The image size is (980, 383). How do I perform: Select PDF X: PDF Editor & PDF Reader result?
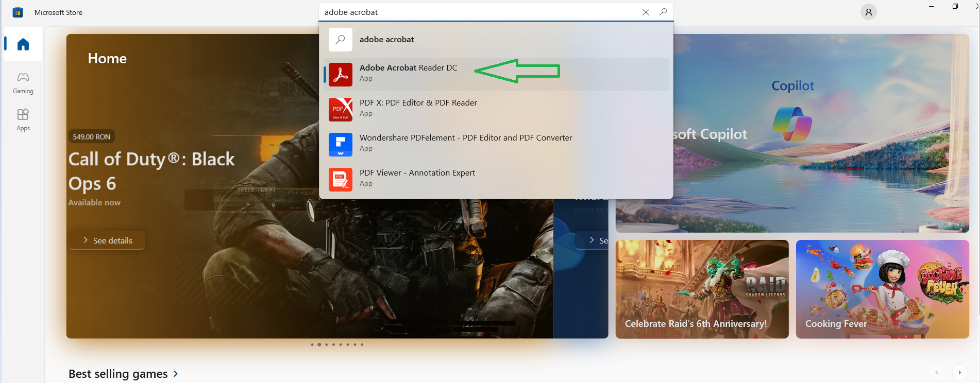(x=496, y=109)
